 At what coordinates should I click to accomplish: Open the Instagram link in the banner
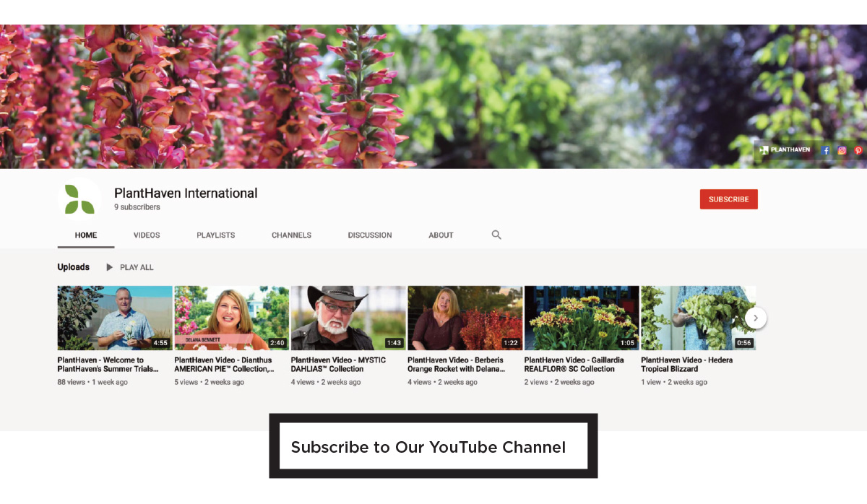[842, 150]
